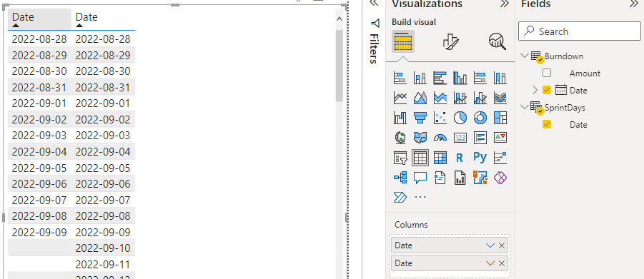The width and height of the screenshot is (644, 279).
Task: Select the Line chart visual
Action: click(400, 97)
